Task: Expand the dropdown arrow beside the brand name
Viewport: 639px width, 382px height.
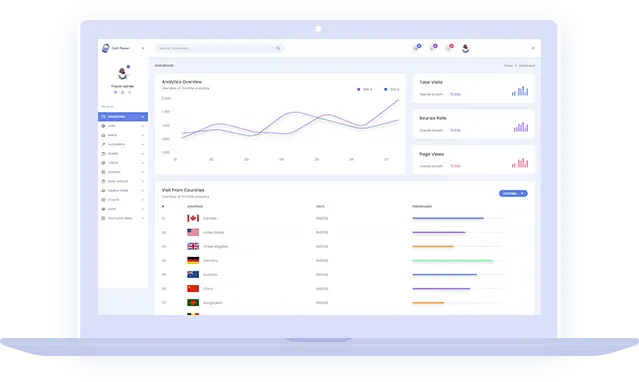Action: (x=143, y=48)
